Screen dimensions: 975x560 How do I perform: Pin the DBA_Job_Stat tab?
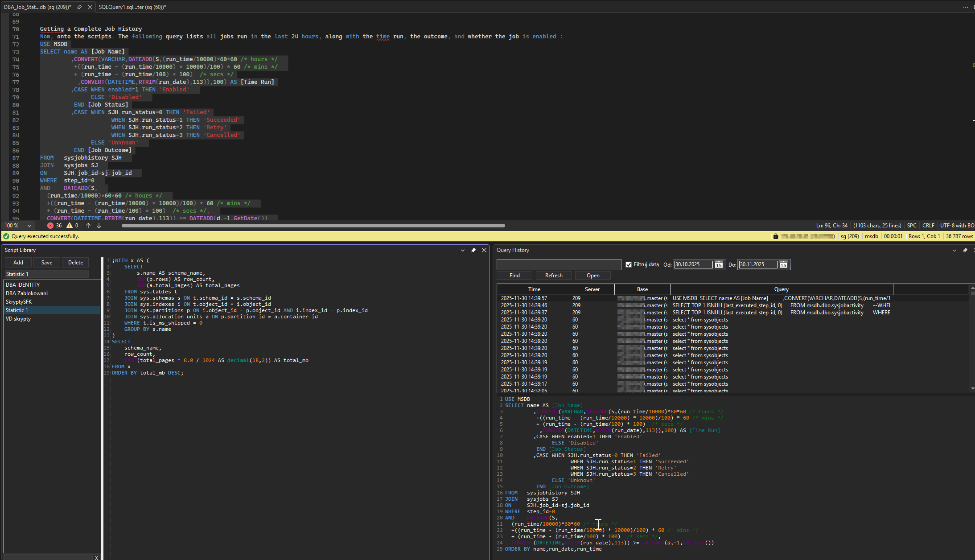pos(79,7)
